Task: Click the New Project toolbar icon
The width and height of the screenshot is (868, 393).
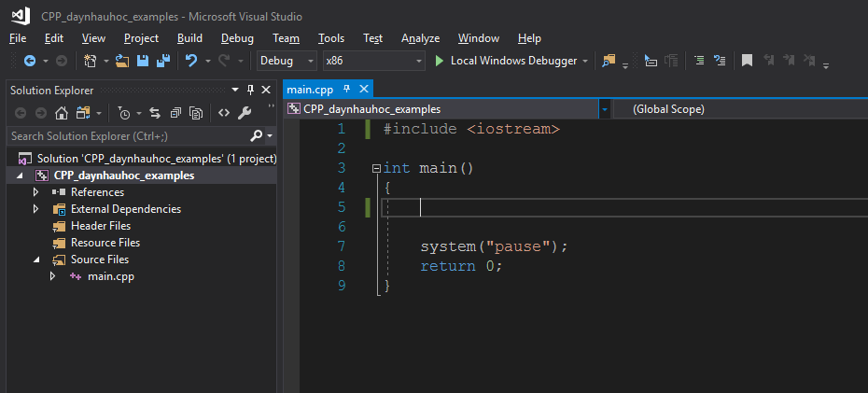Action: (91, 61)
